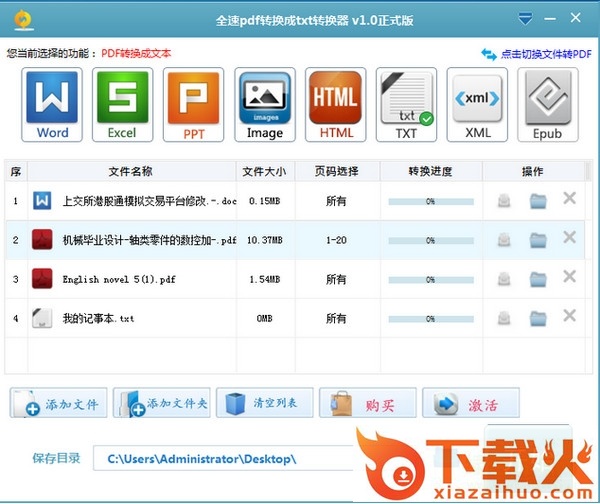Pick the Image conversion format

pyautogui.click(x=265, y=106)
